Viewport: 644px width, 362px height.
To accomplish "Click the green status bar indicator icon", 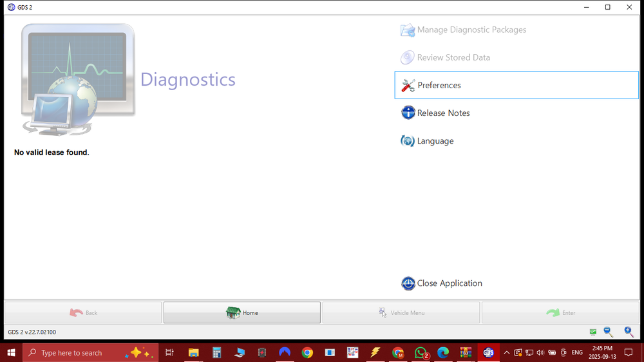I will 592,332.
